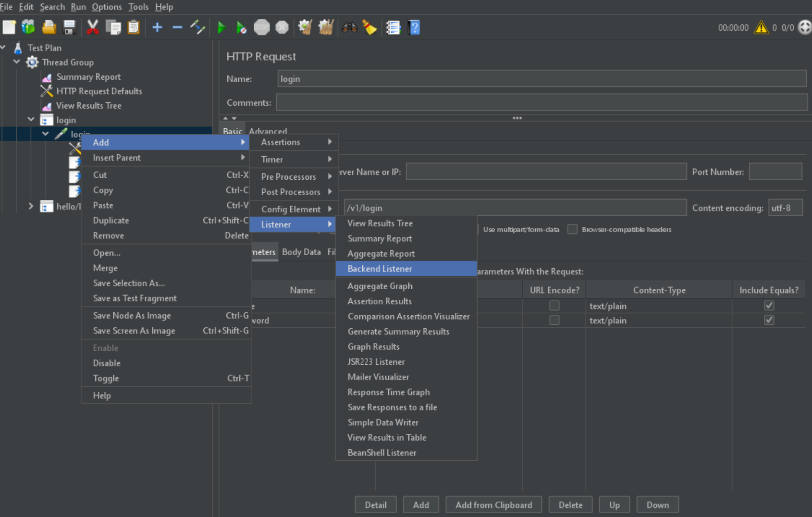Click the Path field containing /v1/login

pyautogui.click(x=515, y=208)
